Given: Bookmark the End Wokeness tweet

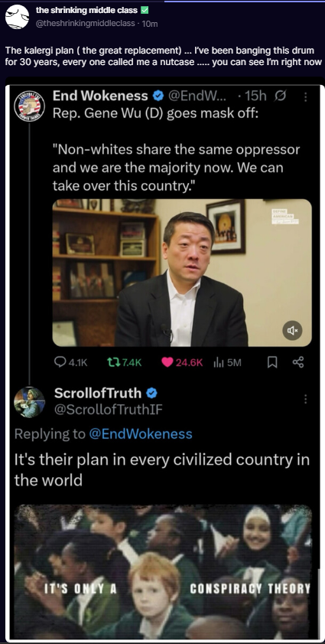Looking at the screenshot, I should click(x=271, y=362).
